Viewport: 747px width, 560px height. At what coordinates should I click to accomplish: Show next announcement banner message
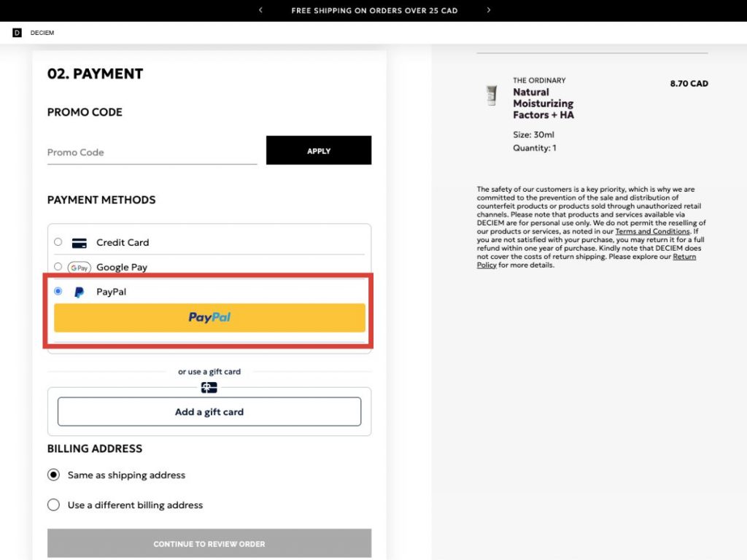click(x=489, y=10)
